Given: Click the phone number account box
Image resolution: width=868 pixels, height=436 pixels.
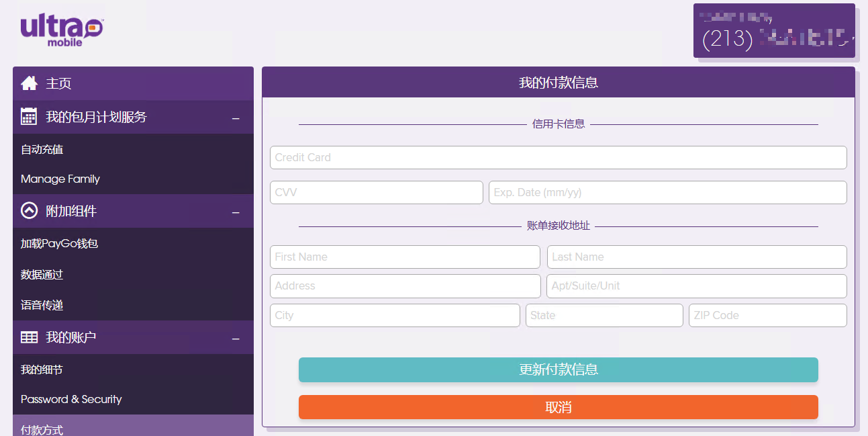Looking at the screenshot, I should tap(774, 31).
